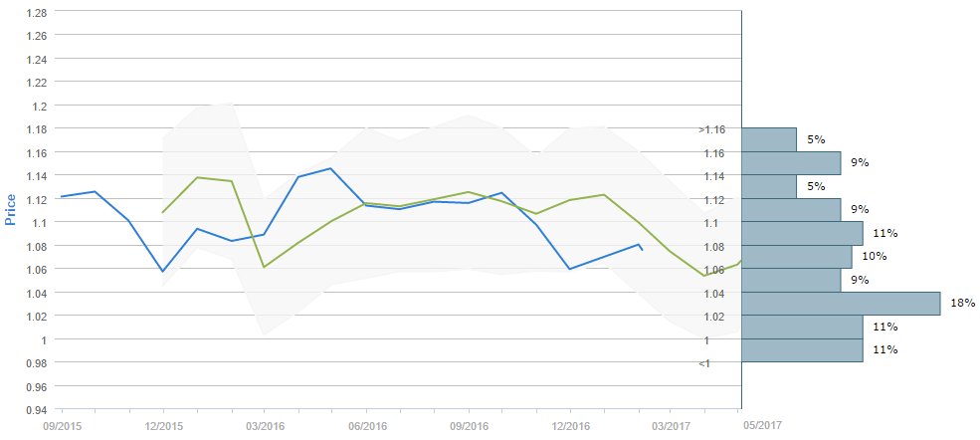Click the 06/2016 x-axis label
This screenshot has width=980, height=440.
(367, 425)
